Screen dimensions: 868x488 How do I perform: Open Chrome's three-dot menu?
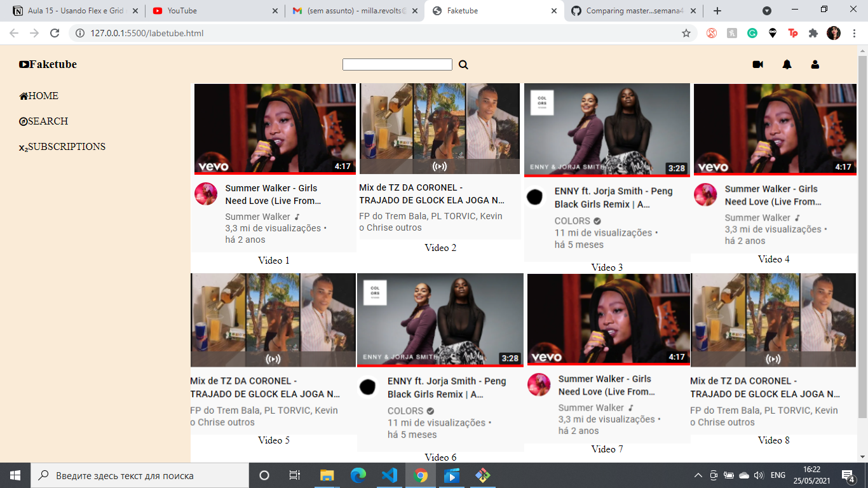point(854,33)
